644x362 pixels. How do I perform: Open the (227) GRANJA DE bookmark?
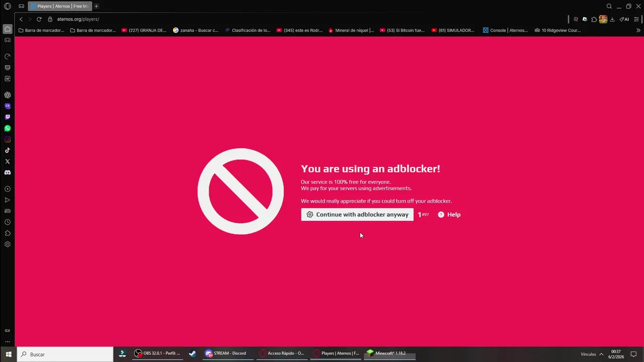144,30
